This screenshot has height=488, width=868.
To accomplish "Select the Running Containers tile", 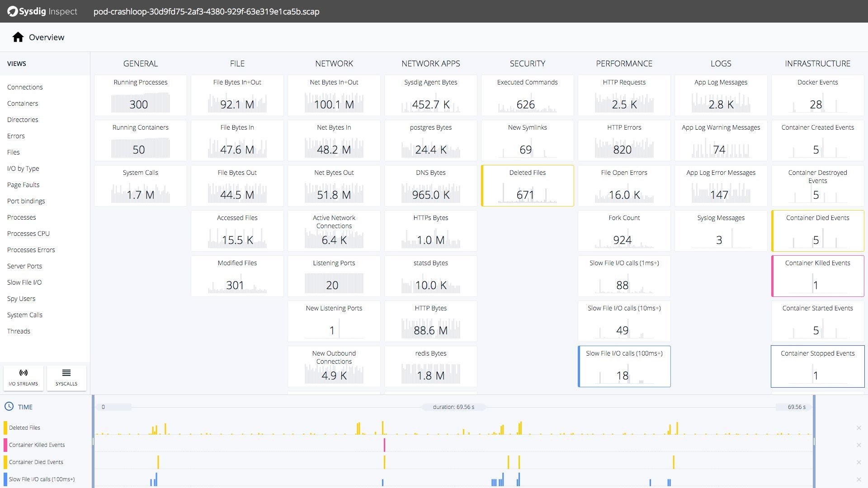I will (140, 141).
